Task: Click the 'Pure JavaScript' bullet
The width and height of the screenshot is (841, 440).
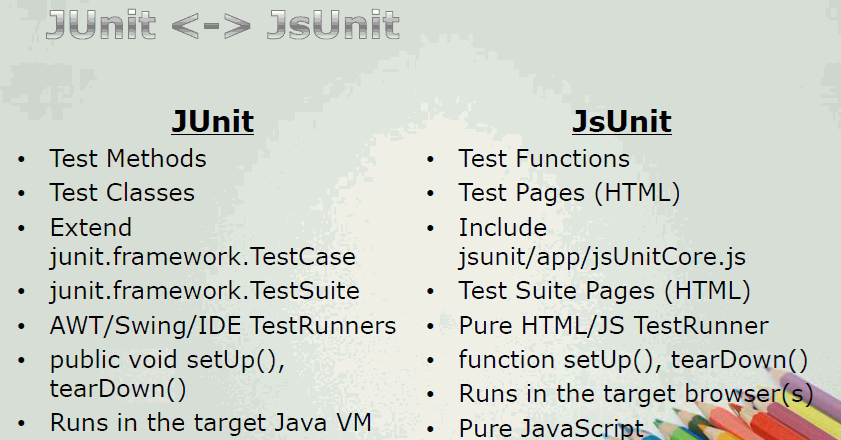Action: point(551,429)
